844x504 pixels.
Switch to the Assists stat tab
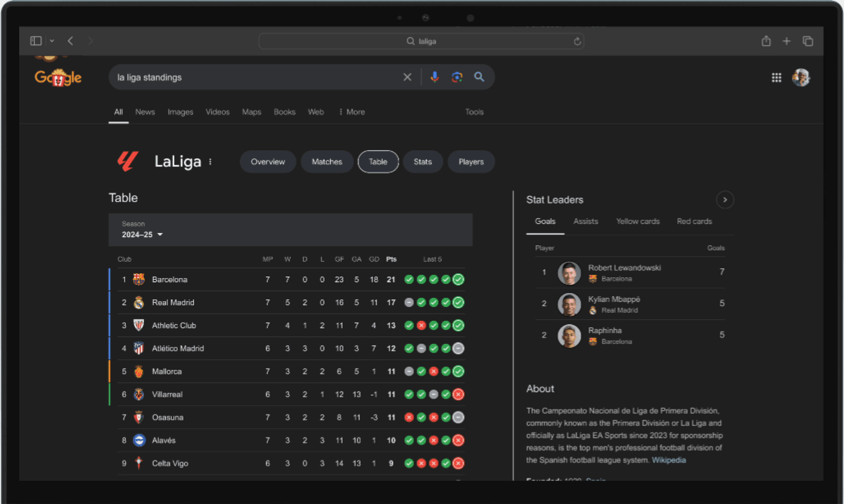[586, 222]
